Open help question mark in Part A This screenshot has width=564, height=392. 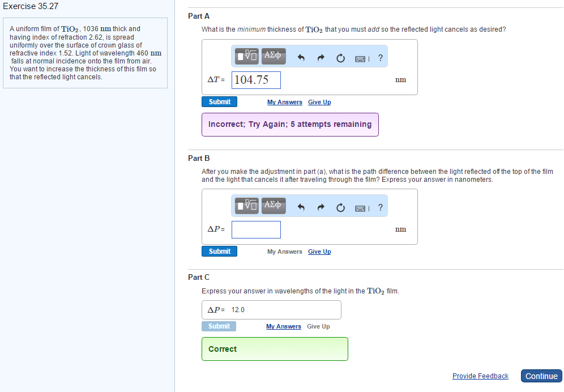point(380,57)
